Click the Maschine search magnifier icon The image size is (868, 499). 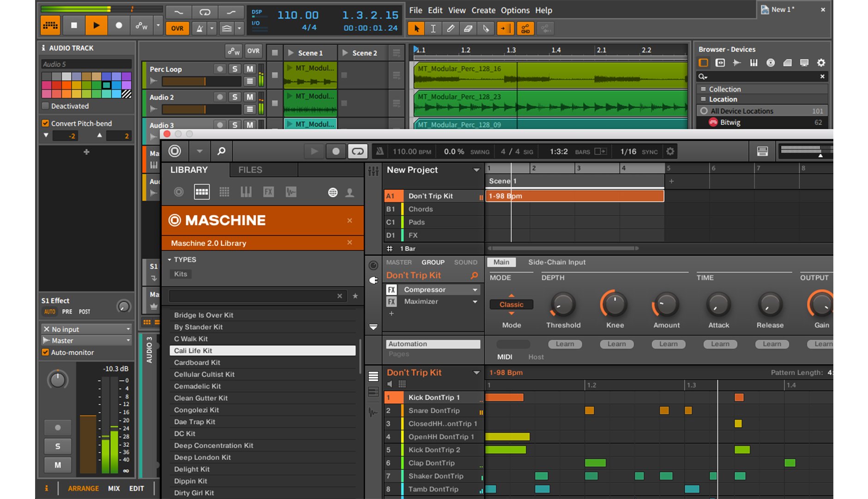pos(222,151)
